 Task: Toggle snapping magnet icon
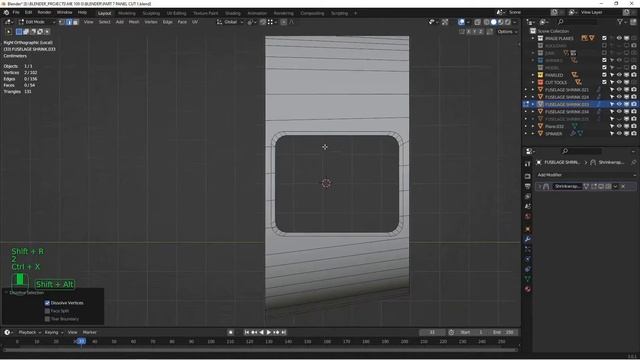(263, 22)
